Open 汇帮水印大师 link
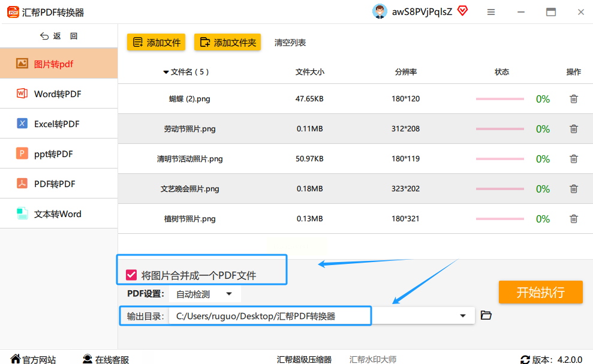The width and height of the screenshot is (593, 364). [372, 359]
